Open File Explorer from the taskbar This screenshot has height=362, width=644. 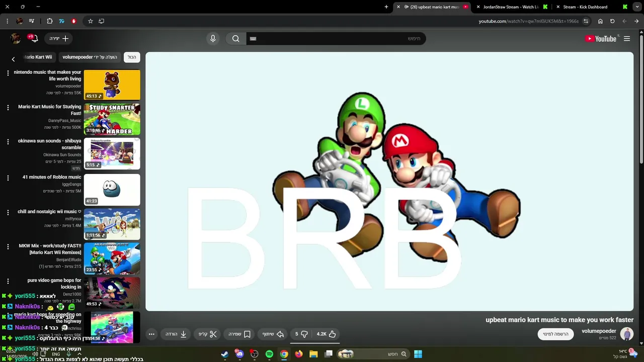[313, 354]
